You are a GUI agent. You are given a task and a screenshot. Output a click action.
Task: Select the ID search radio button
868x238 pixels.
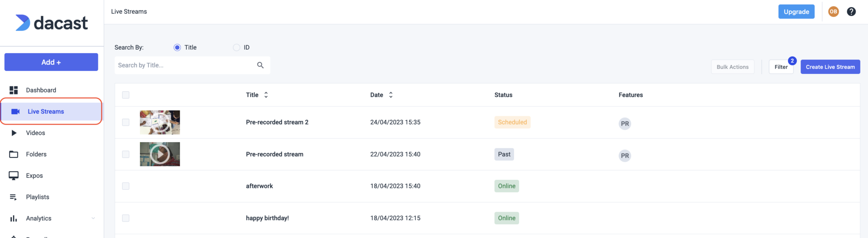point(236,48)
